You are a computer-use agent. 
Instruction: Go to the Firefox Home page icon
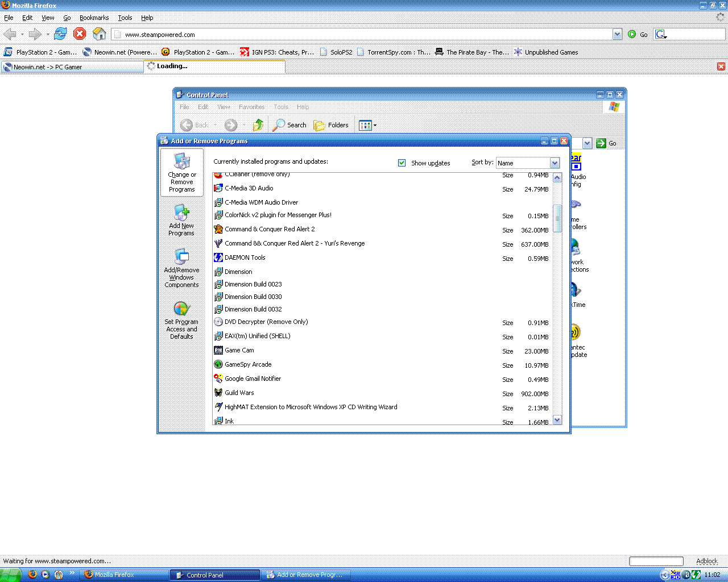coord(100,34)
